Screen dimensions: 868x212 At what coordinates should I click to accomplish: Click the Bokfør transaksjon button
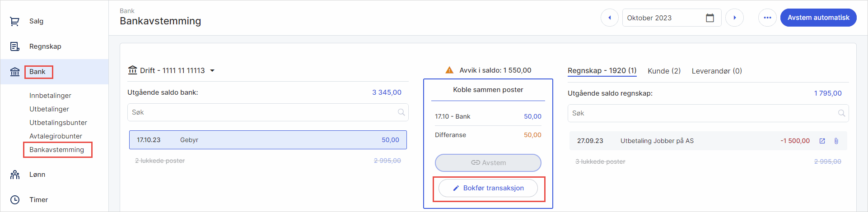[488, 188]
